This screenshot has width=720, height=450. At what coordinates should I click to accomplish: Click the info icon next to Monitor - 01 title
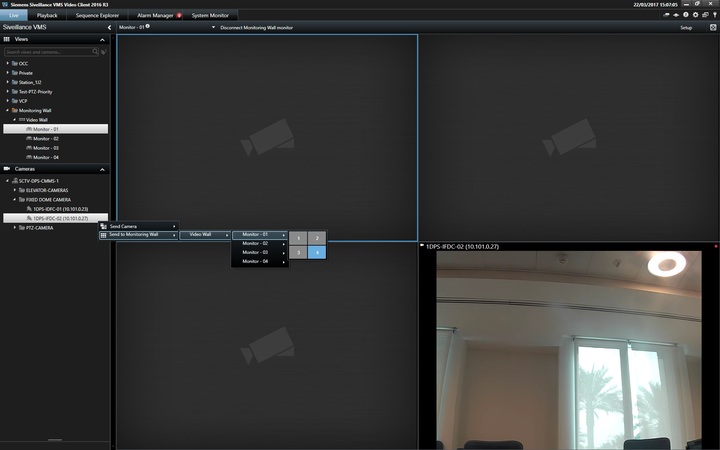tap(147, 27)
